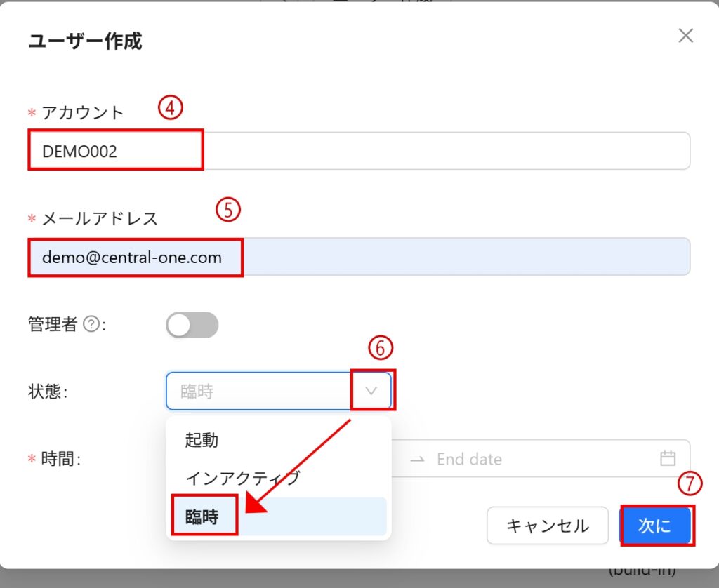Click the 時間 label text
The width and height of the screenshot is (719, 588).
(x=60, y=459)
